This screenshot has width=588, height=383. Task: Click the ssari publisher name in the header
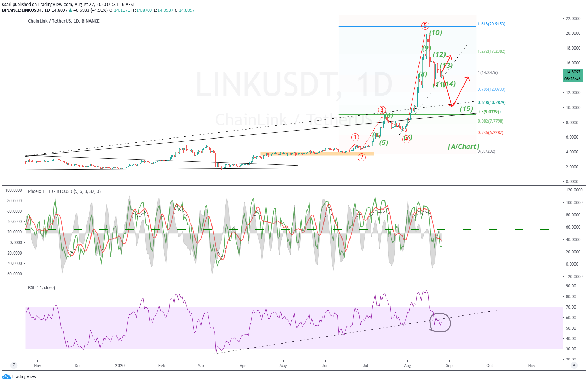tap(7, 5)
